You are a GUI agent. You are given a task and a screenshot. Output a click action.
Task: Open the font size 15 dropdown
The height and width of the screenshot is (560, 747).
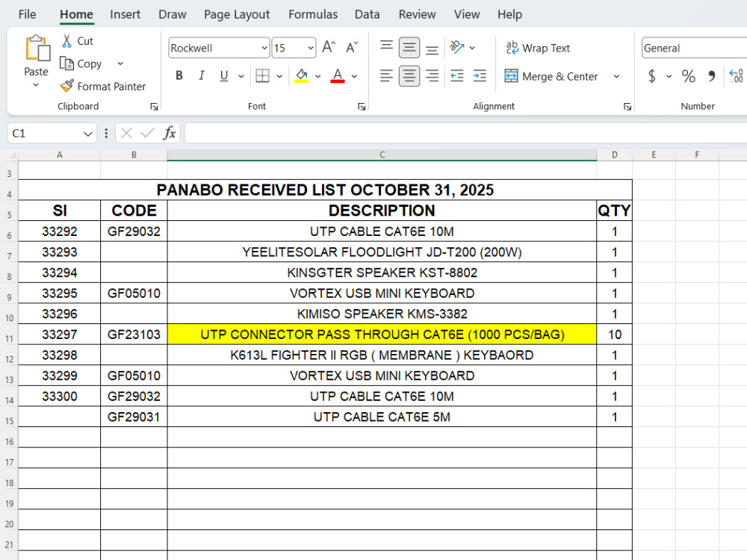click(x=311, y=48)
